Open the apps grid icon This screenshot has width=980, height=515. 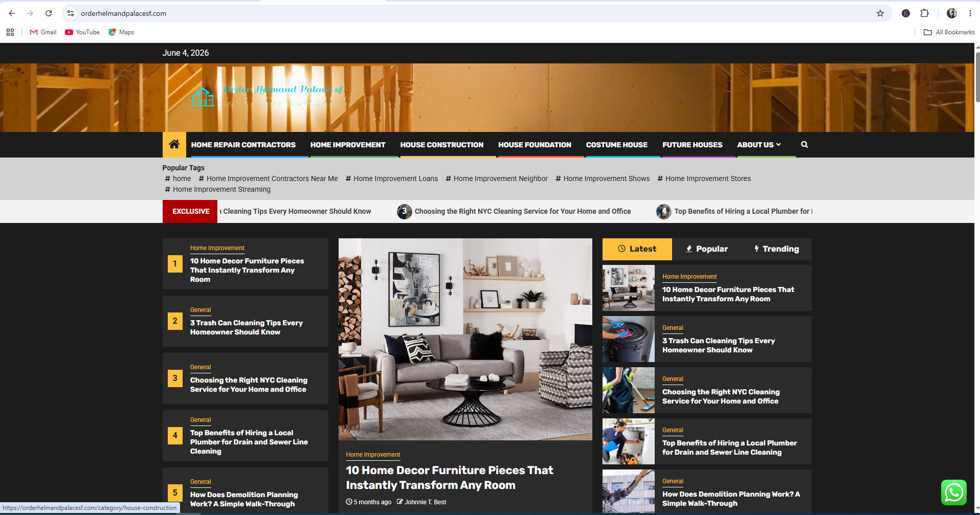click(10, 32)
